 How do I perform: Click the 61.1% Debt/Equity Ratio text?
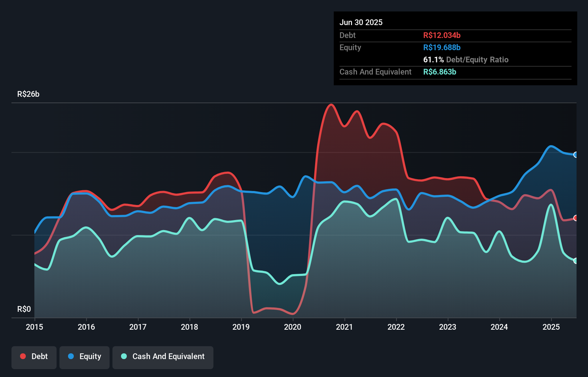pyautogui.click(x=466, y=59)
